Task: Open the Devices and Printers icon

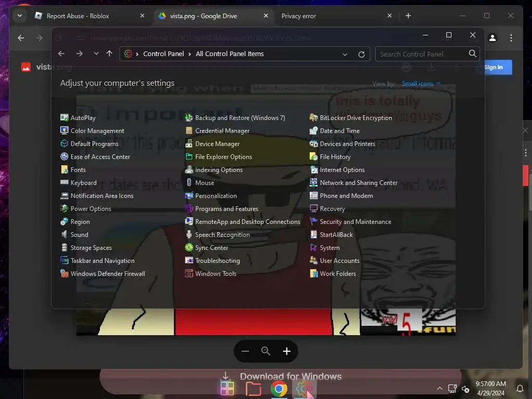Action: [313, 143]
